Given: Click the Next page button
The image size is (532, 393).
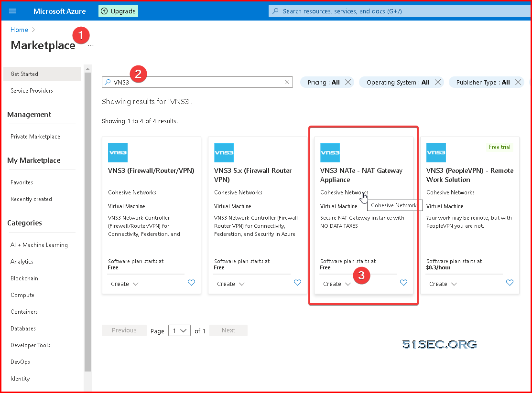Looking at the screenshot, I should pyautogui.click(x=228, y=330).
